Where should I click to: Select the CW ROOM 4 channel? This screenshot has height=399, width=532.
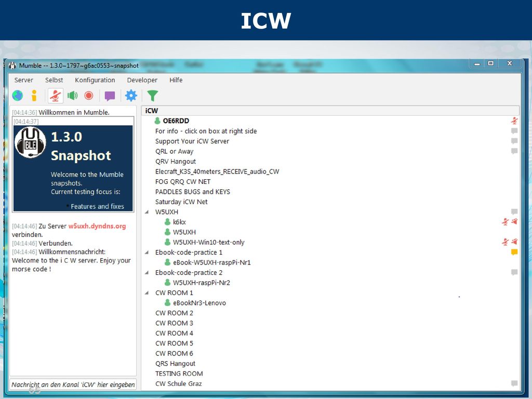(174, 333)
